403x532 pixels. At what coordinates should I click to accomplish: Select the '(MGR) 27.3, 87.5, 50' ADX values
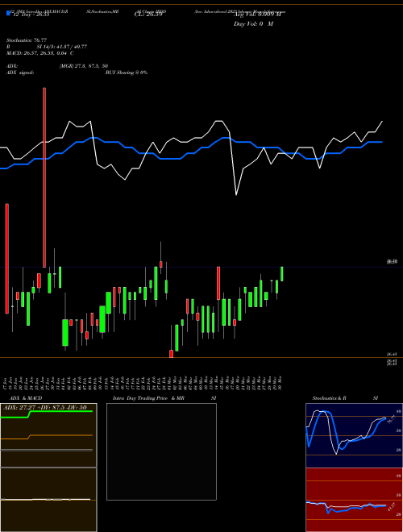(x=84, y=66)
